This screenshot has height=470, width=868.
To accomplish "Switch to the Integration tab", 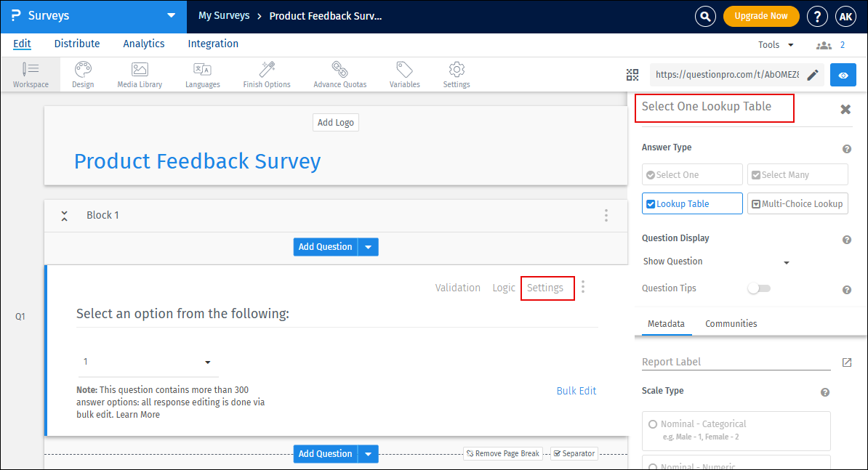I will click(x=213, y=44).
